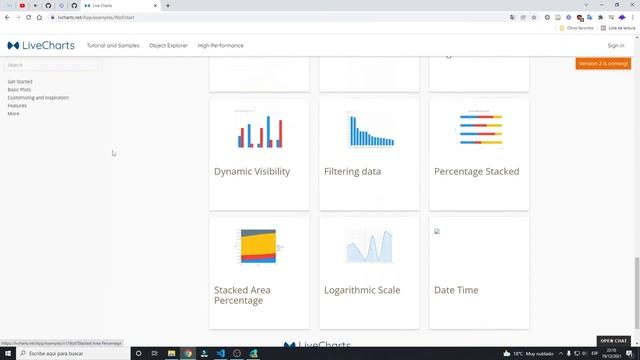
Task: Open the tab search dropdown arrow
Action: tap(586, 5)
